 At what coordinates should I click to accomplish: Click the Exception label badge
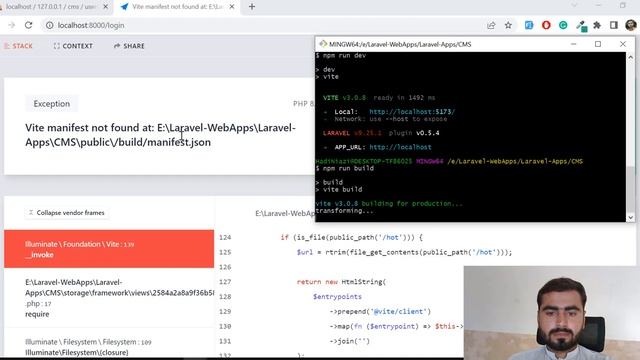pos(52,104)
